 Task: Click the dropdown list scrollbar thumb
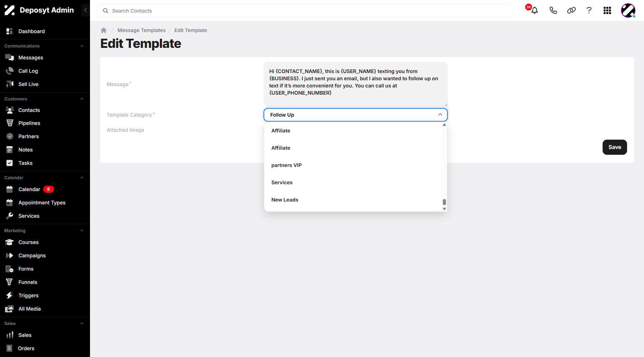click(x=444, y=202)
